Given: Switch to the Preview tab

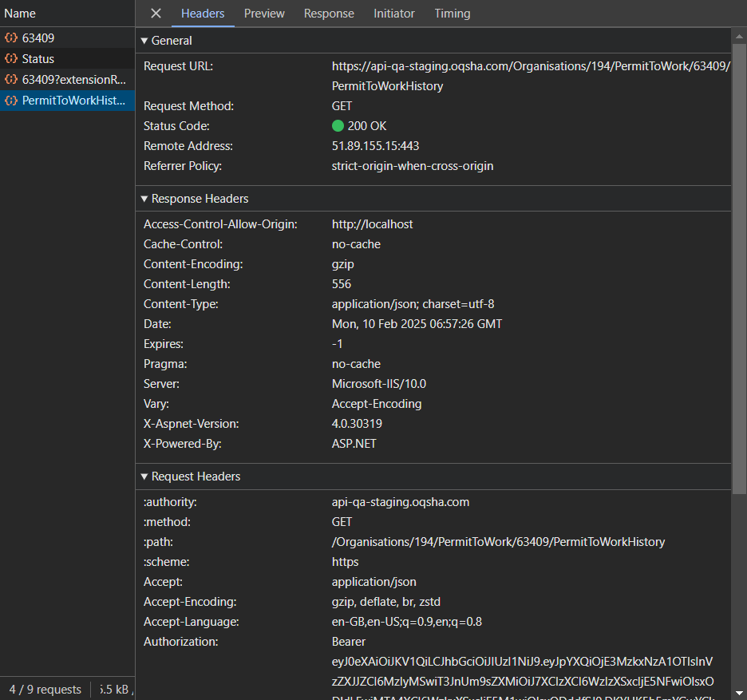Looking at the screenshot, I should [264, 14].
